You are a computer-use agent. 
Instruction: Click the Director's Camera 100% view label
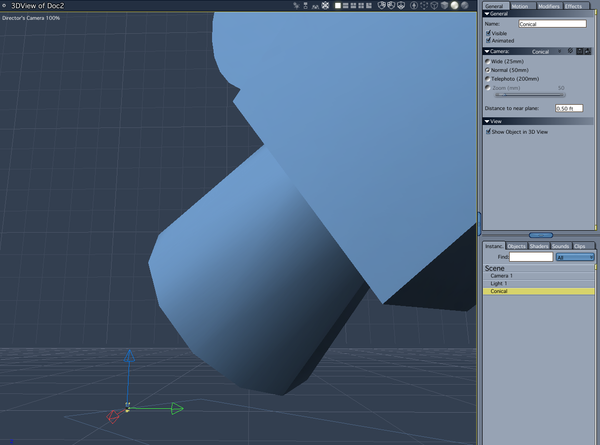click(31, 18)
